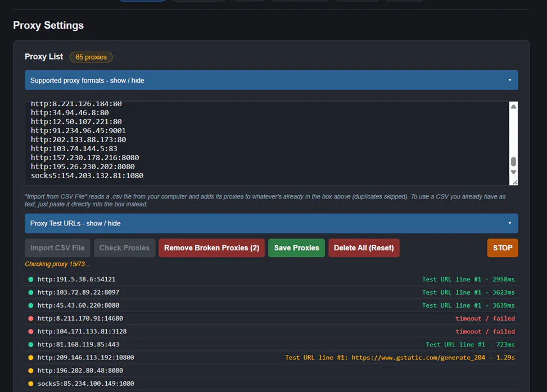Click red status dot of http:104.171.133.81:3128
This screenshot has height=392, width=547.
(x=31, y=332)
